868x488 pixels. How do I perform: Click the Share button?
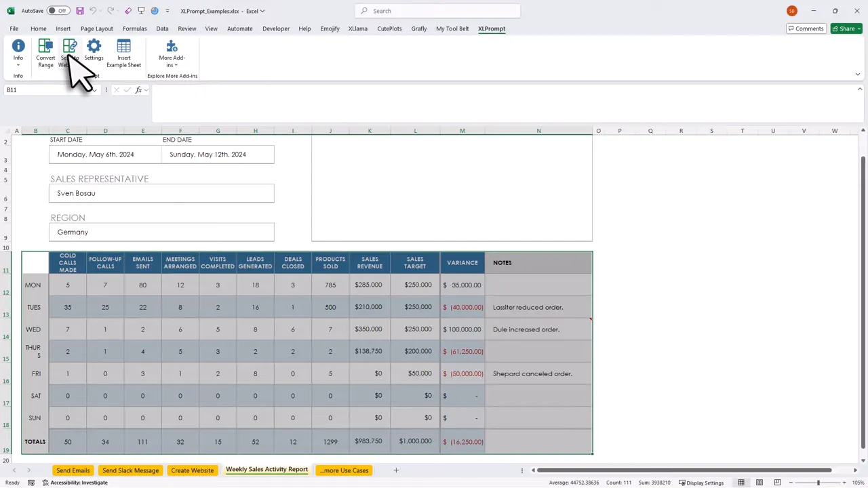846,28
